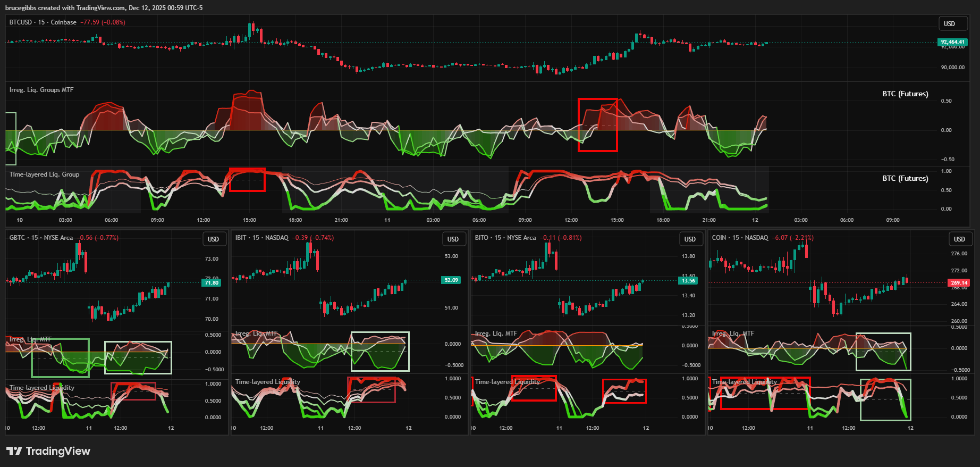980x467 pixels.
Task: Open the USD currency selector on COIN chart
Action: click(959, 239)
